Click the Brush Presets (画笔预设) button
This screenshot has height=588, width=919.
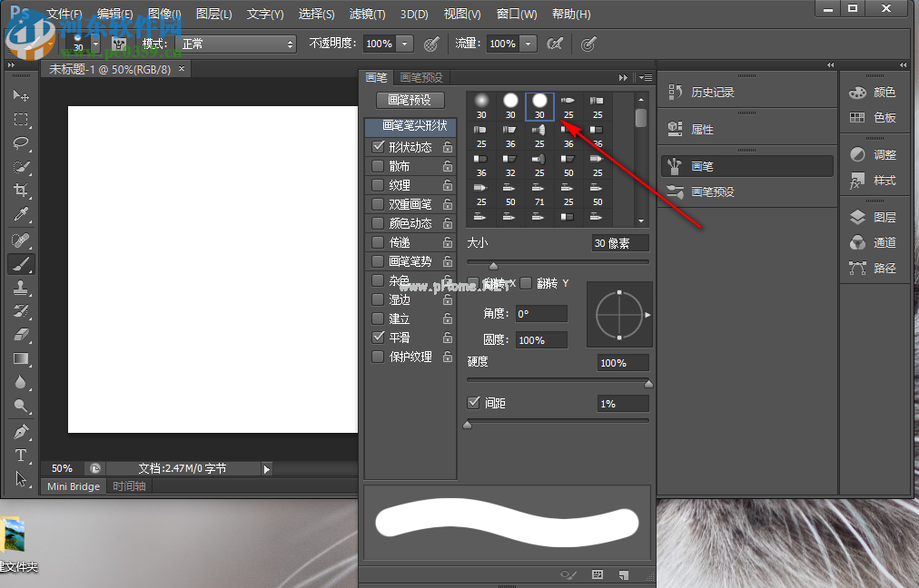(410, 100)
